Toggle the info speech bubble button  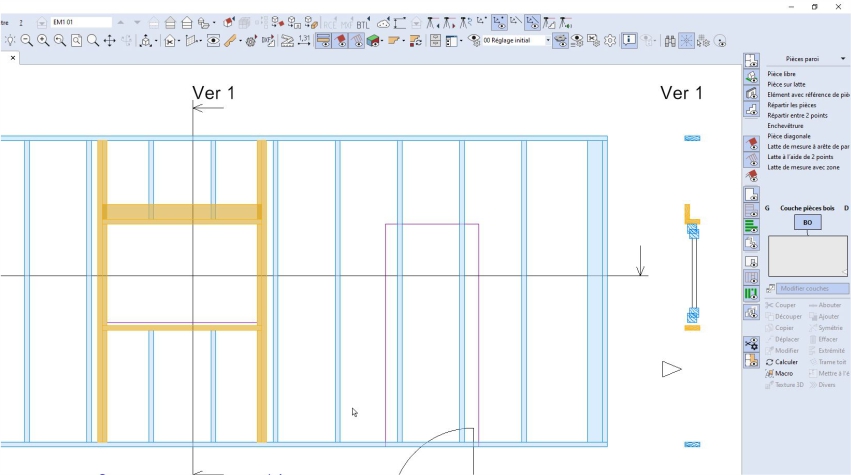pyautogui.click(x=630, y=41)
